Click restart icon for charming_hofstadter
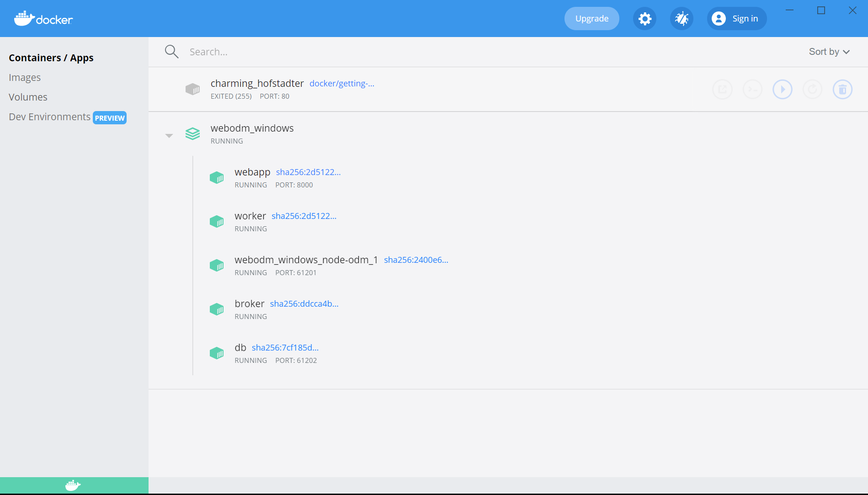 tap(812, 90)
